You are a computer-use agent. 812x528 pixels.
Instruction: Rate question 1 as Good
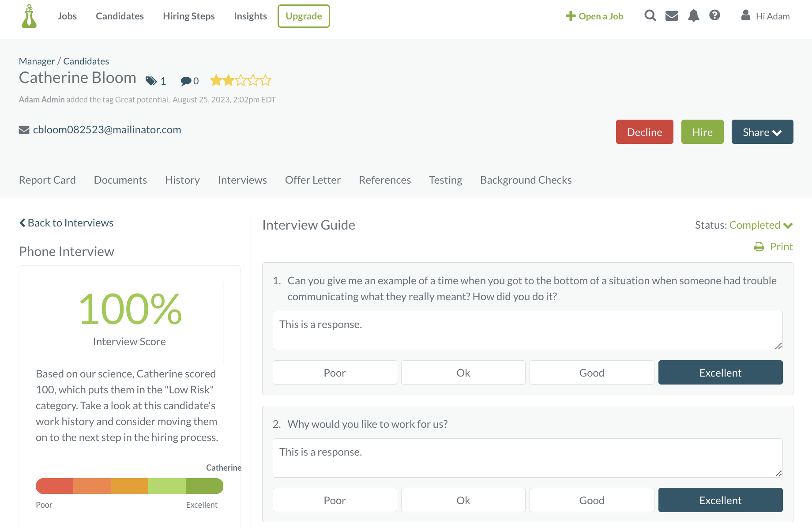pyautogui.click(x=591, y=372)
